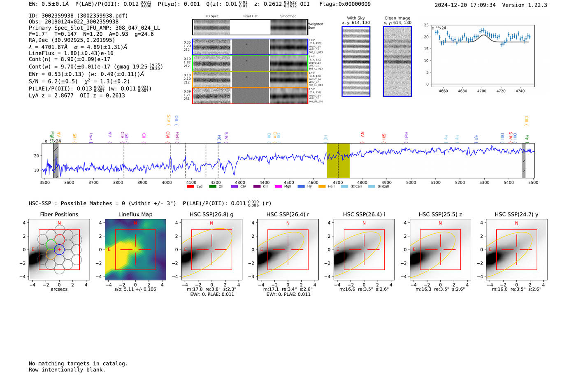Click the HSC-SSP Possible Matches line
576x392 pixels.
click(x=150, y=203)
